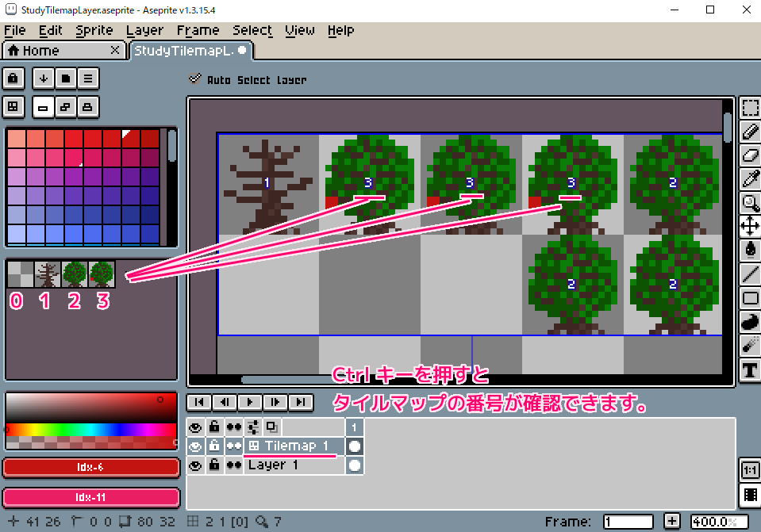This screenshot has width=761, height=532.
Task: Play the animation
Action: [251, 402]
